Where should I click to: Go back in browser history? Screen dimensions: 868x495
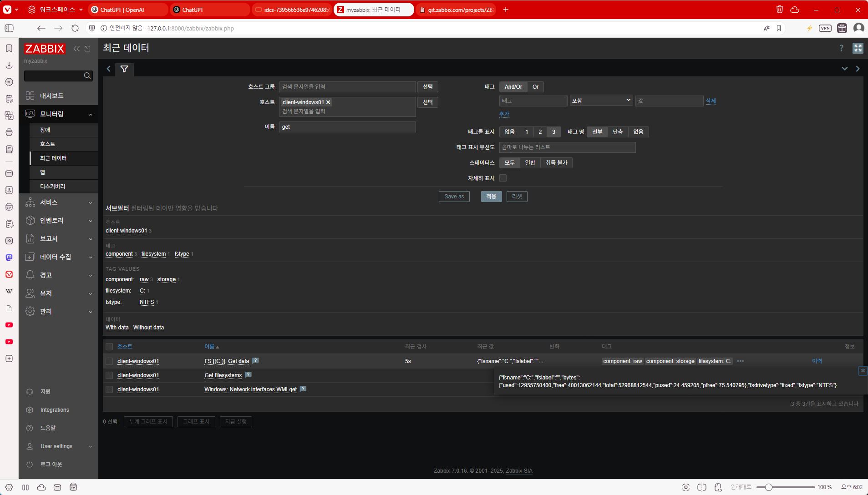click(41, 28)
